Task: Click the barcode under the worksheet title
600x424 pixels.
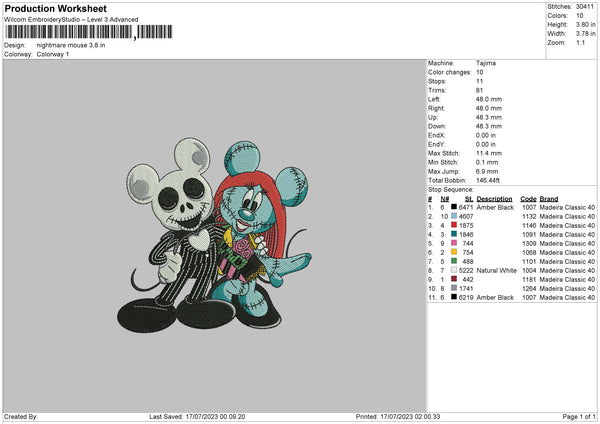Action: pyautogui.click(x=88, y=32)
